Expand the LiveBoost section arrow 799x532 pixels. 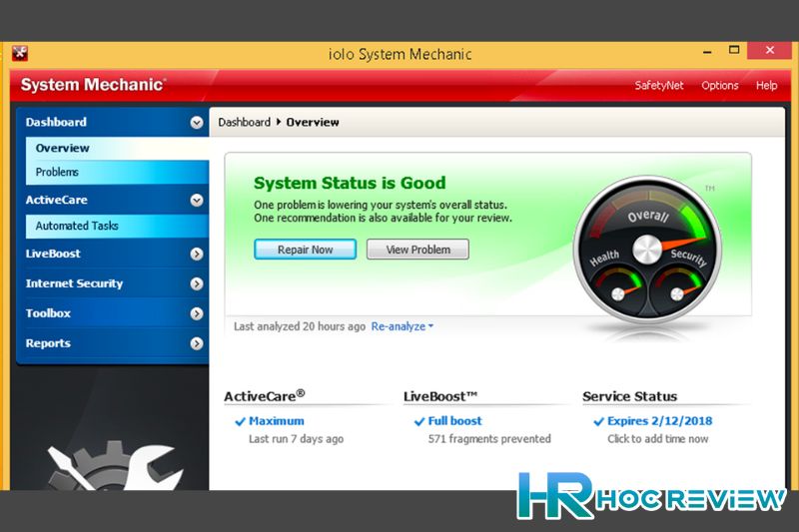click(x=197, y=254)
